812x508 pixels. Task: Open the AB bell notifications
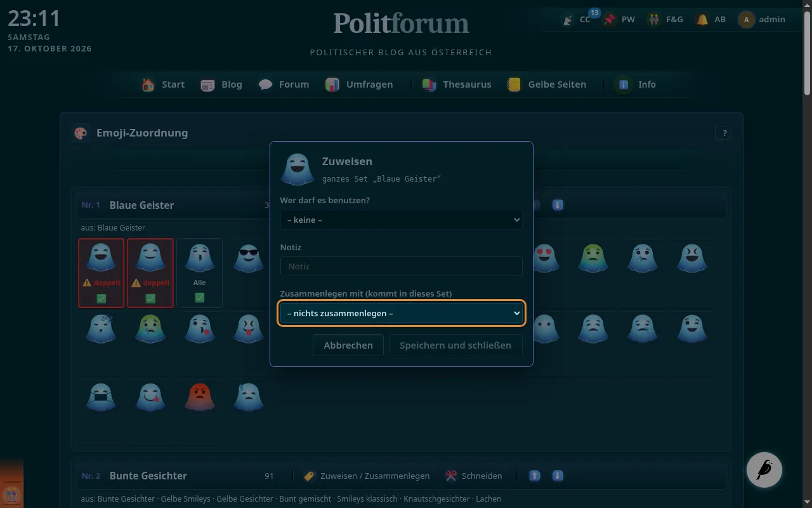pyautogui.click(x=711, y=19)
